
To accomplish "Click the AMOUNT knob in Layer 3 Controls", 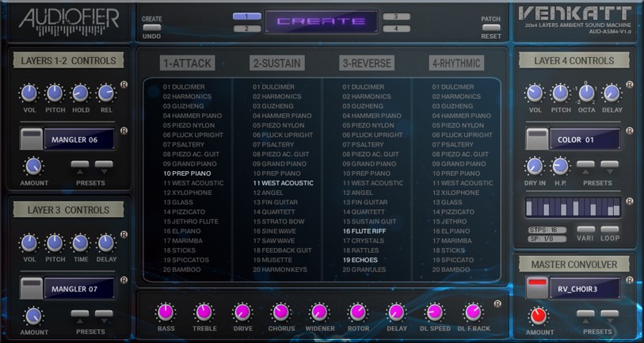I will coord(34,316).
